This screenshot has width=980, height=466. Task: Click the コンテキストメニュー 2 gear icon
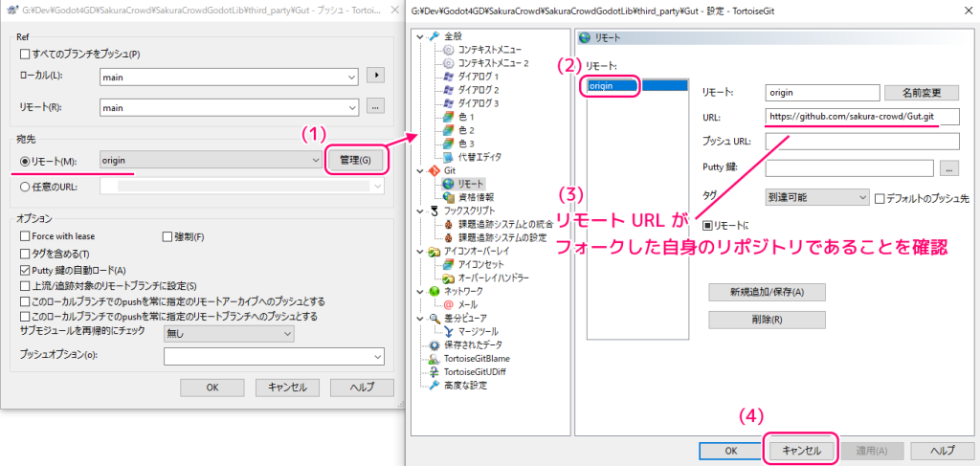click(448, 63)
